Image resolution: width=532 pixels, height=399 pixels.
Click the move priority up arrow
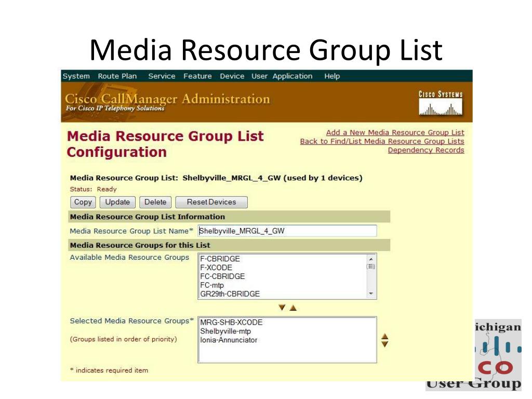pyautogui.click(x=384, y=337)
